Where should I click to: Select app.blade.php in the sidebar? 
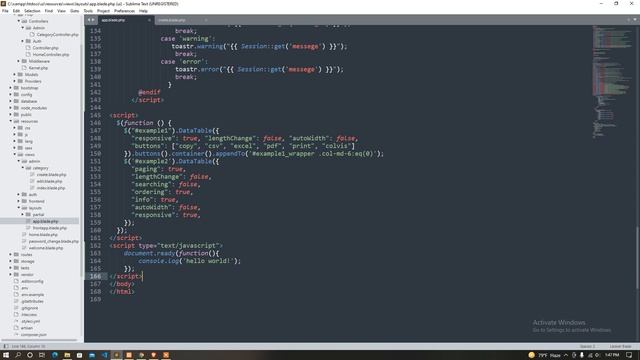click(45, 221)
